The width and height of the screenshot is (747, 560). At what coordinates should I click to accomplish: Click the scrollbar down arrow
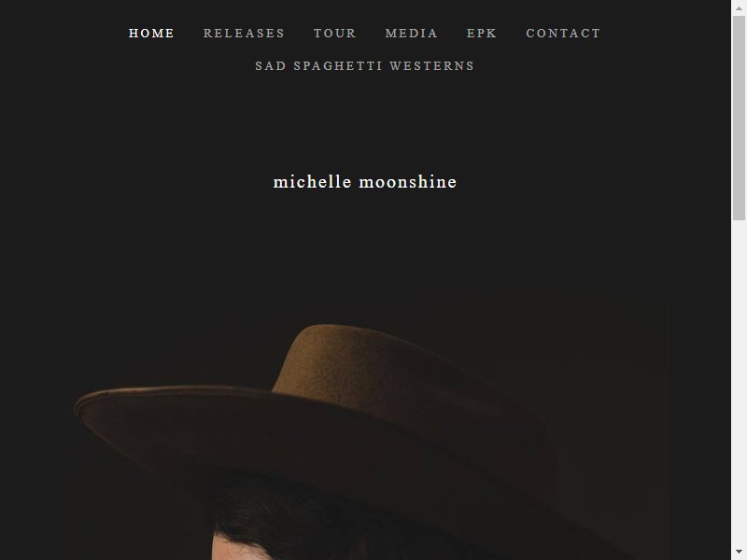pos(739,553)
